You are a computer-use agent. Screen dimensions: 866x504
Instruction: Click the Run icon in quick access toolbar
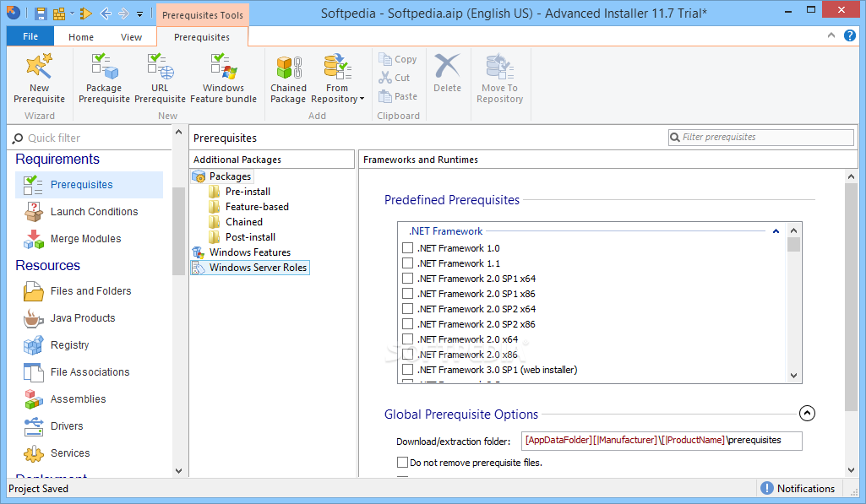point(85,14)
